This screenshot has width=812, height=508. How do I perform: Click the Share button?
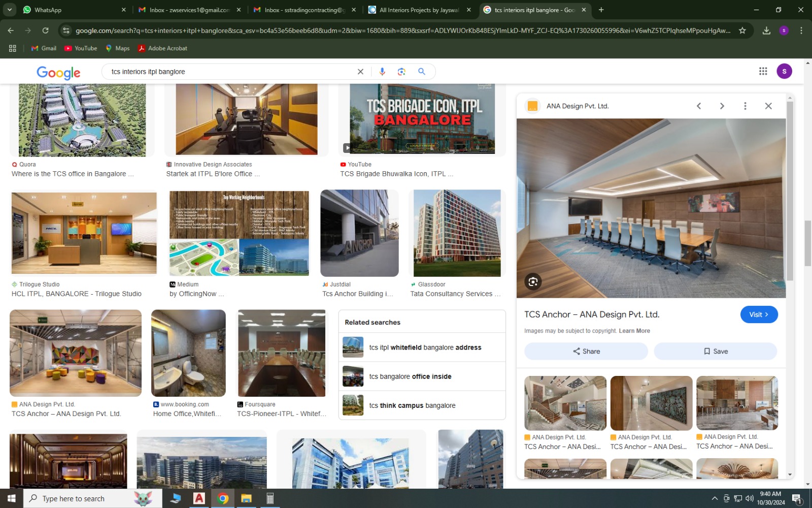586,351
